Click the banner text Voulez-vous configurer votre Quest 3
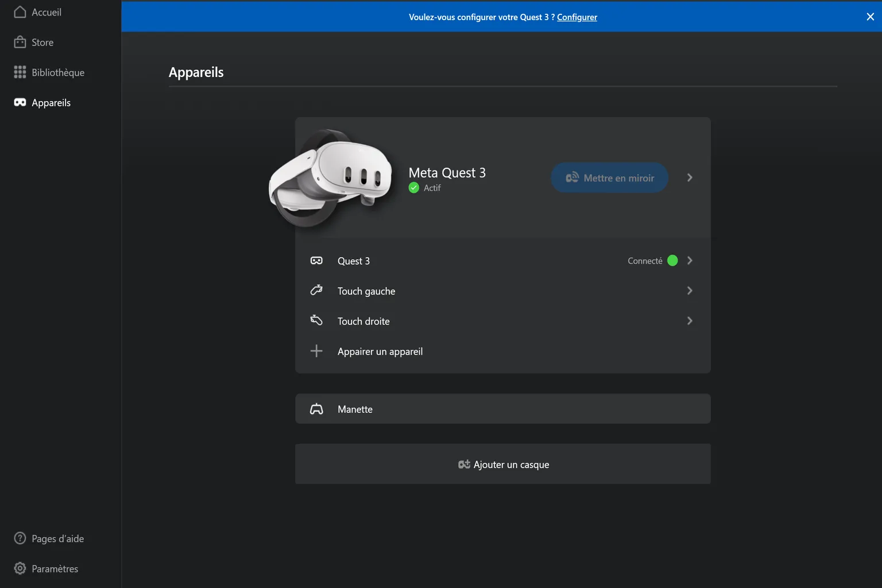882x588 pixels. (481, 17)
